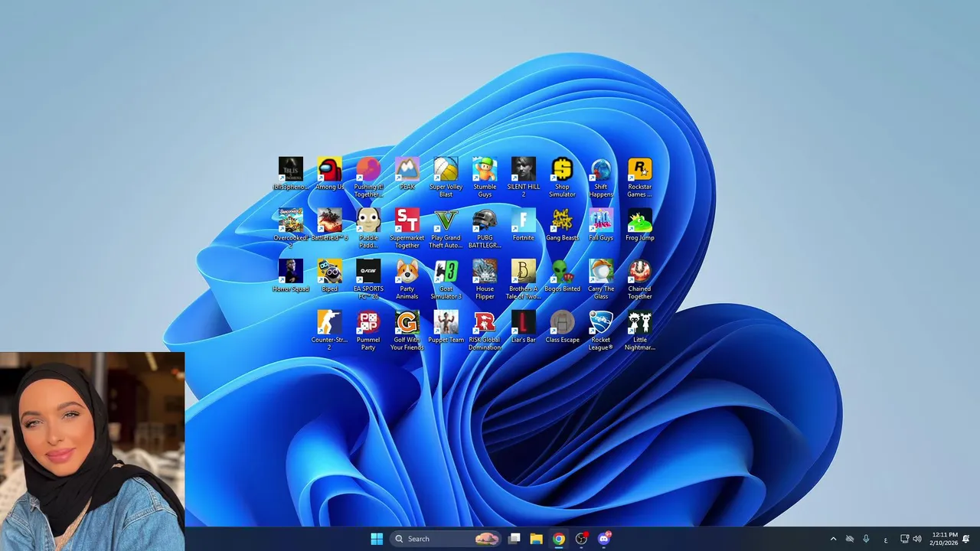Click the taskbar Search box

point(446,539)
